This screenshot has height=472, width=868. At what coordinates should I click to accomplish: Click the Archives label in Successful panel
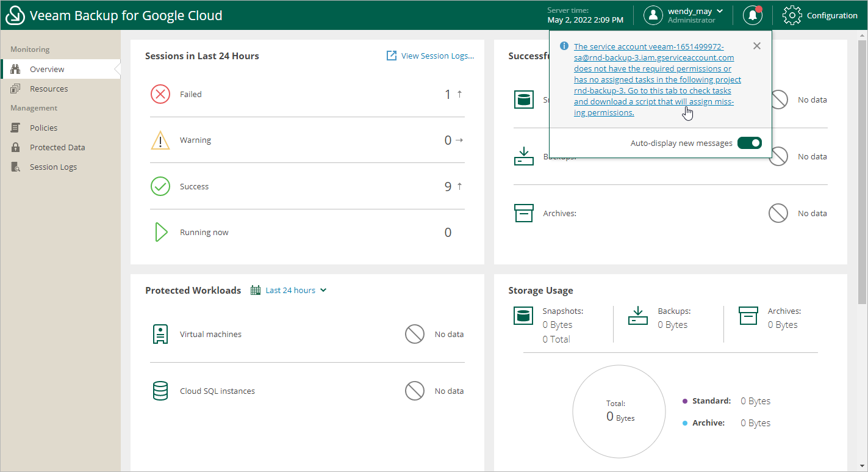point(560,213)
